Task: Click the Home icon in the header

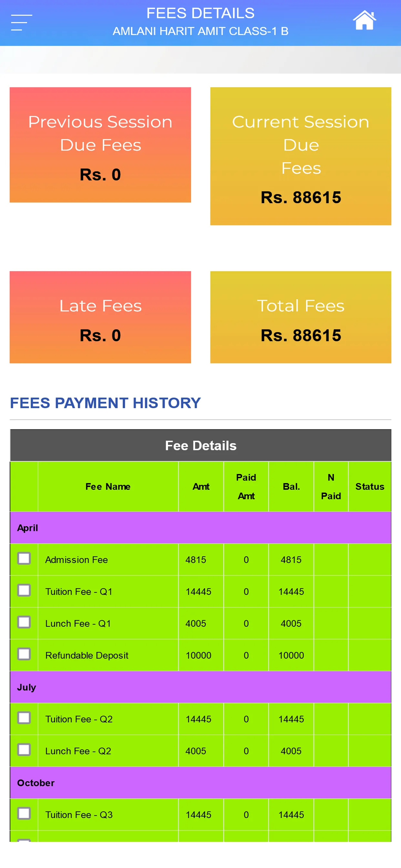Action: pyautogui.click(x=364, y=20)
